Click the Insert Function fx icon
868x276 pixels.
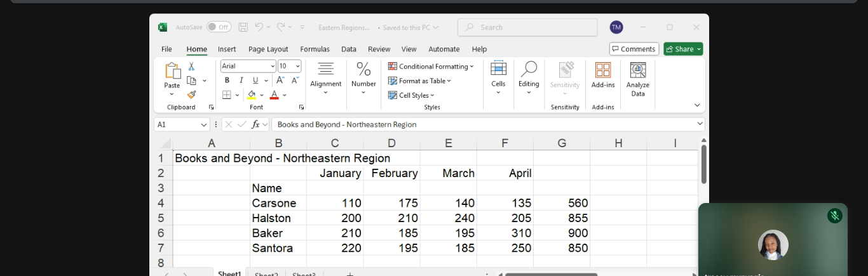(255, 124)
